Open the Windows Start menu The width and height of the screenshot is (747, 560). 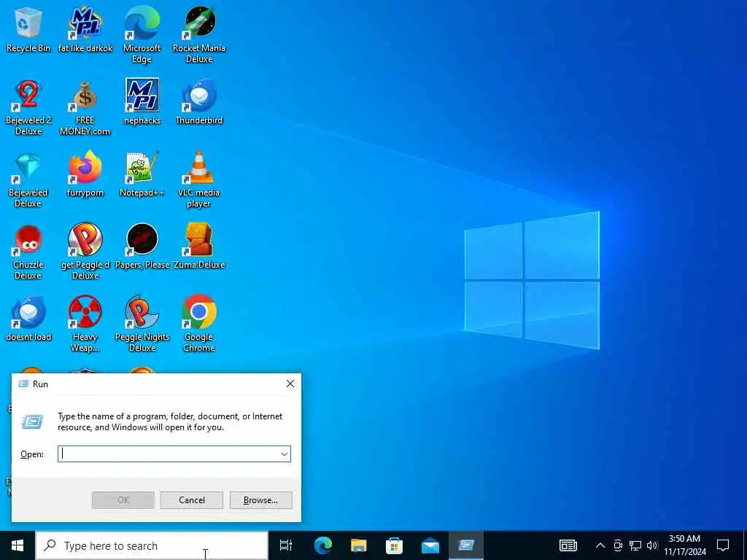(x=18, y=545)
